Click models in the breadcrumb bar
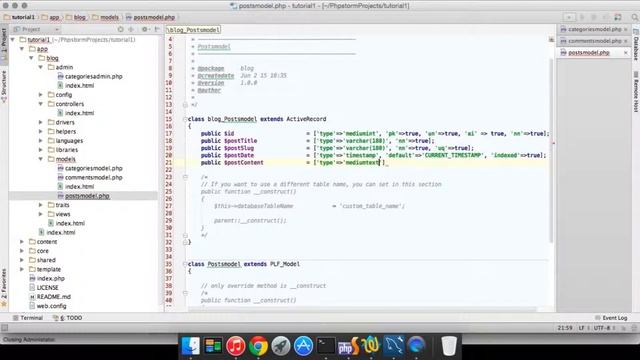This screenshot has width=640, height=360. pyautogui.click(x=106, y=17)
